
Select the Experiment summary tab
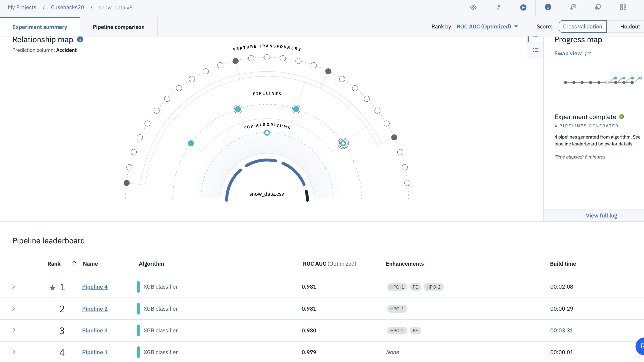point(40,27)
